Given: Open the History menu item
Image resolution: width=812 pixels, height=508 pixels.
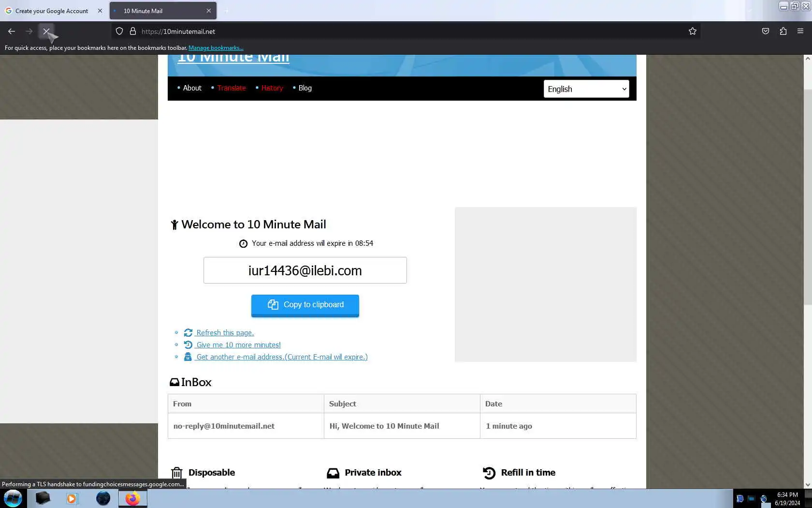Looking at the screenshot, I should (x=272, y=88).
